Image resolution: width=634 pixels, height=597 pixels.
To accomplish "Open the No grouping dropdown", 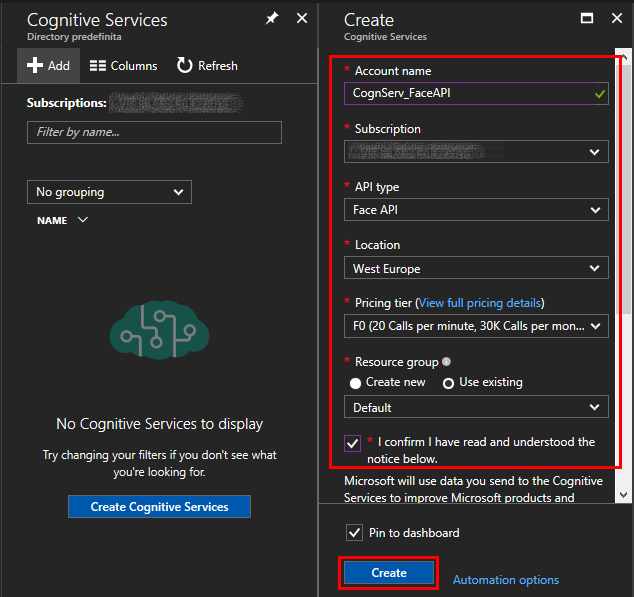I will click(109, 192).
